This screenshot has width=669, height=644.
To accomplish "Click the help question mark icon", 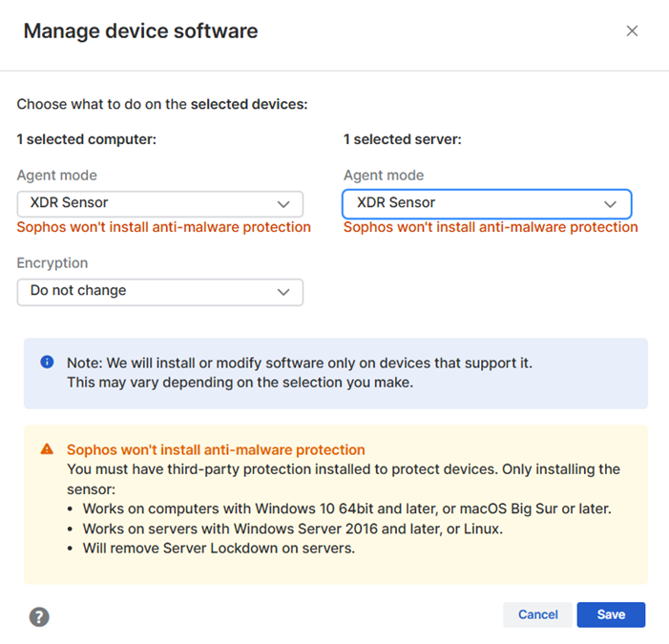I will (39, 616).
